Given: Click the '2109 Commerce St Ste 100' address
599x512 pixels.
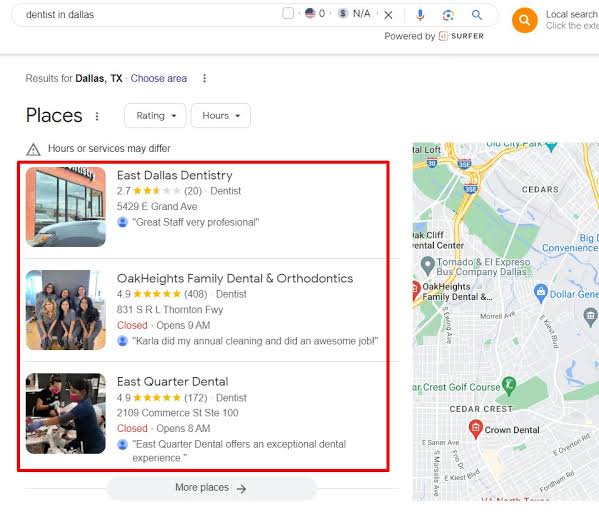Looking at the screenshot, I should click(x=178, y=413).
